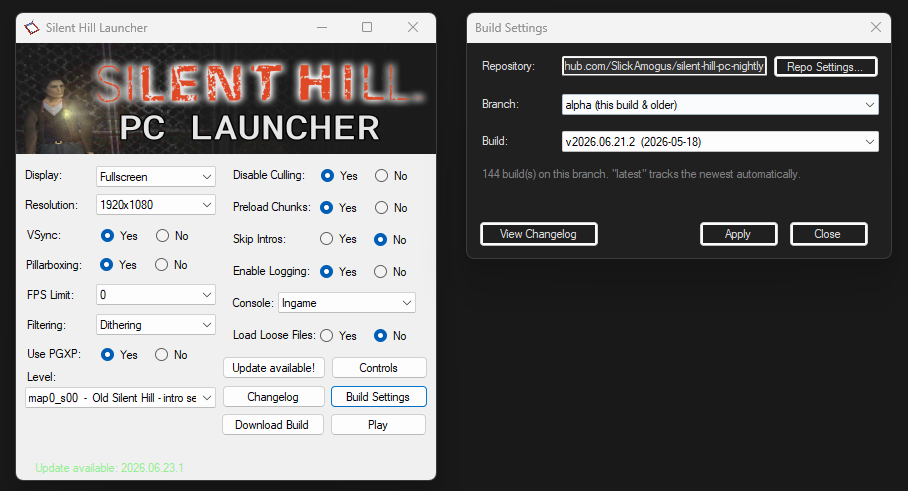Click the 'Level:' label
908x491 pixels.
coord(41,377)
